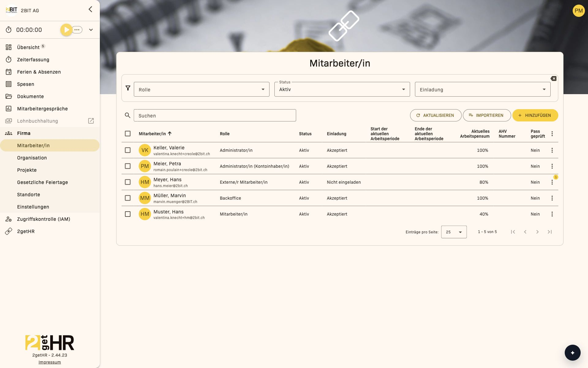Check the Keller, Valerie row checkbox
The image size is (588, 368).
point(128,150)
